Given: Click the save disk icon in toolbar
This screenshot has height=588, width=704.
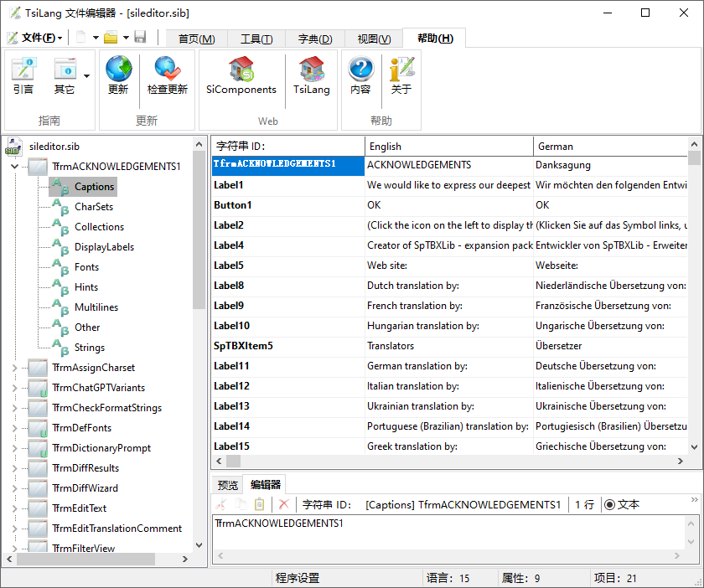Looking at the screenshot, I should click(140, 38).
